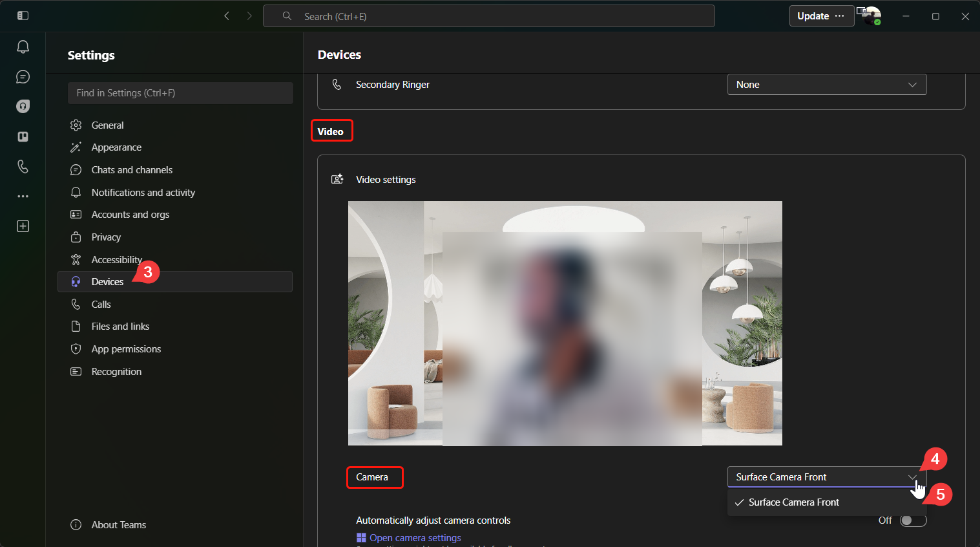Click the About Teams info icon
The width and height of the screenshot is (980, 547).
(76, 524)
